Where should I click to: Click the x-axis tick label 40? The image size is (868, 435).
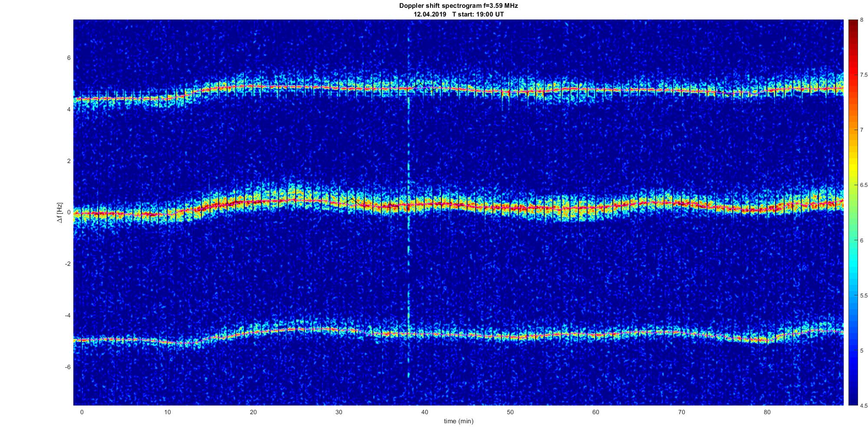click(x=424, y=412)
